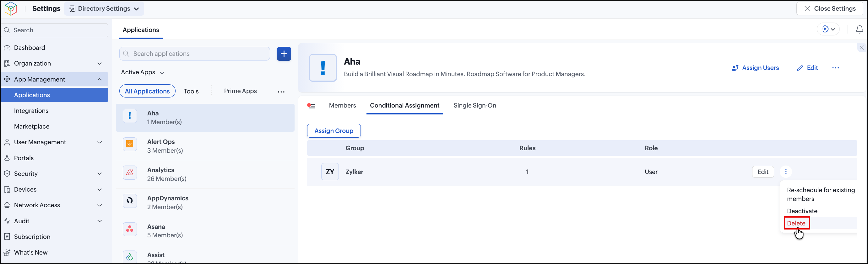Click the Security shield icon in sidebar
868x264 pixels.
point(7,174)
